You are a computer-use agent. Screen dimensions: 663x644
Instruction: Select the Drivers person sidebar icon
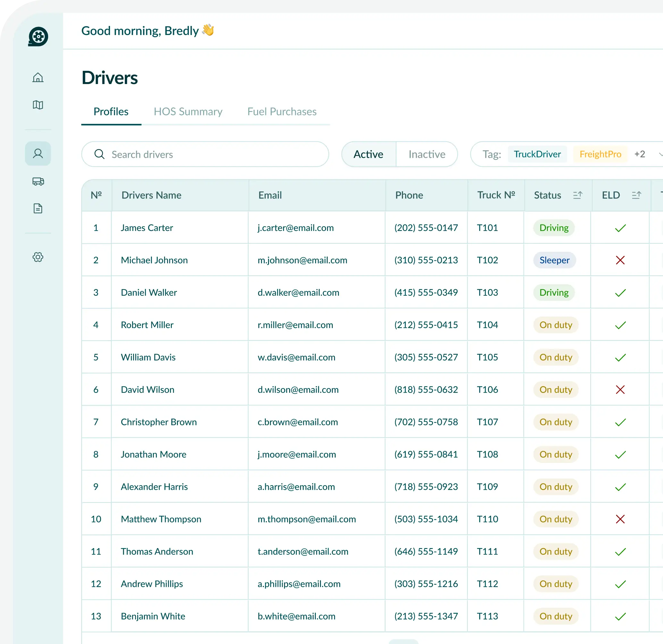point(38,154)
